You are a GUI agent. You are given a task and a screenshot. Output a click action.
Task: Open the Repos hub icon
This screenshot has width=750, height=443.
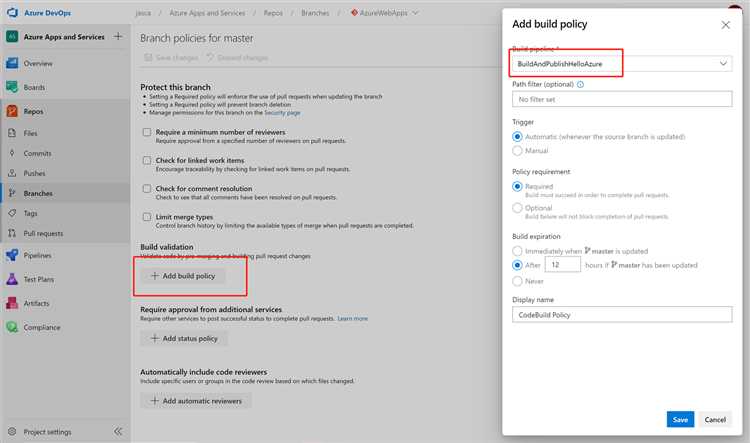coord(12,111)
